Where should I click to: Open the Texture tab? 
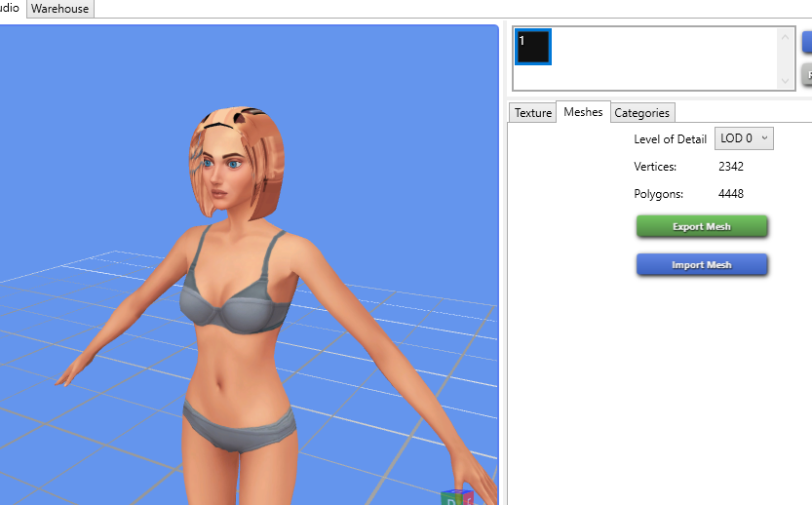[533, 113]
